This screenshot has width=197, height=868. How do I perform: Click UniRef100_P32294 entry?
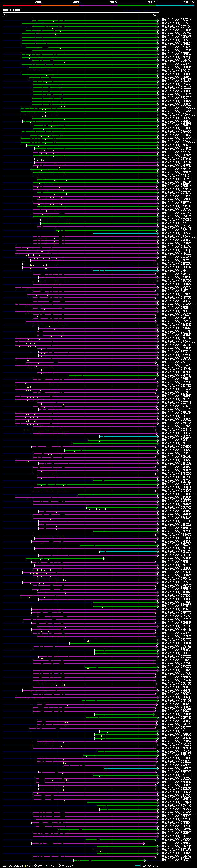coord(177,663)
